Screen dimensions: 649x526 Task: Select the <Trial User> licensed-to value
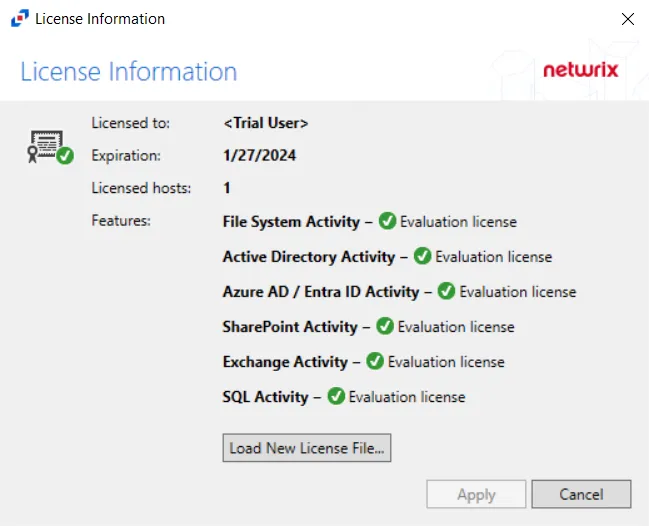click(266, 123)
